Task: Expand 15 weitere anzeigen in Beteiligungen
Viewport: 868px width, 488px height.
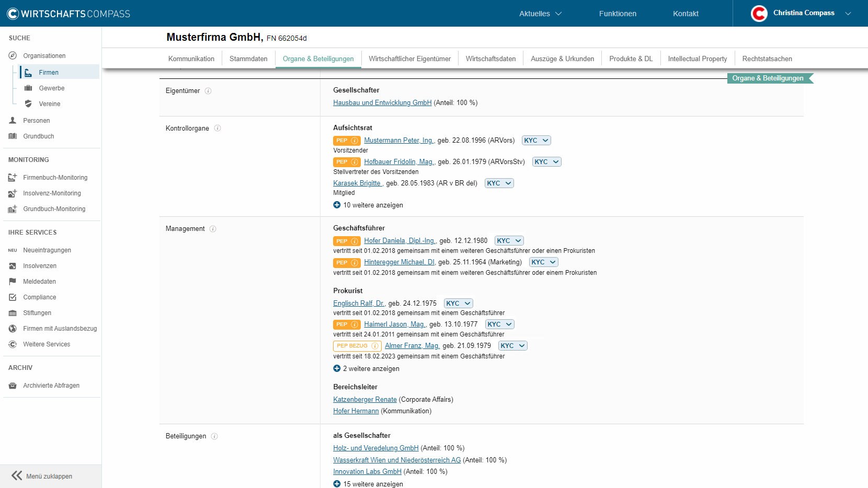Action: point(368,484)
